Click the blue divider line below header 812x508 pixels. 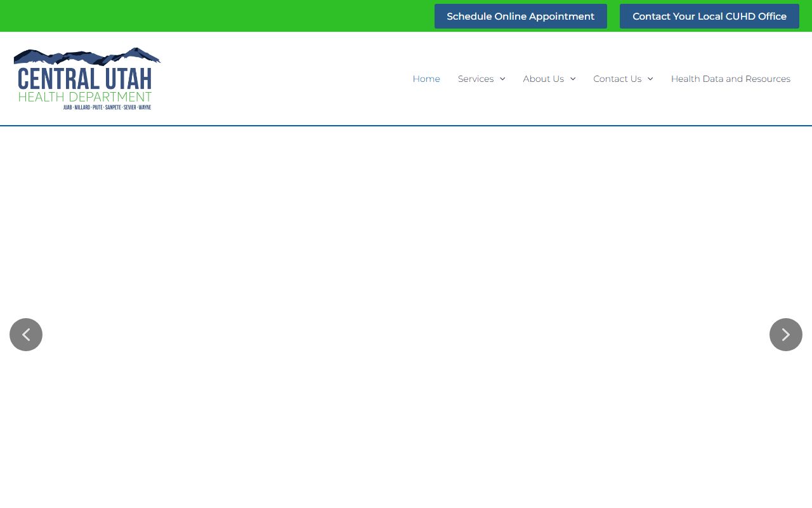(406, 126)
